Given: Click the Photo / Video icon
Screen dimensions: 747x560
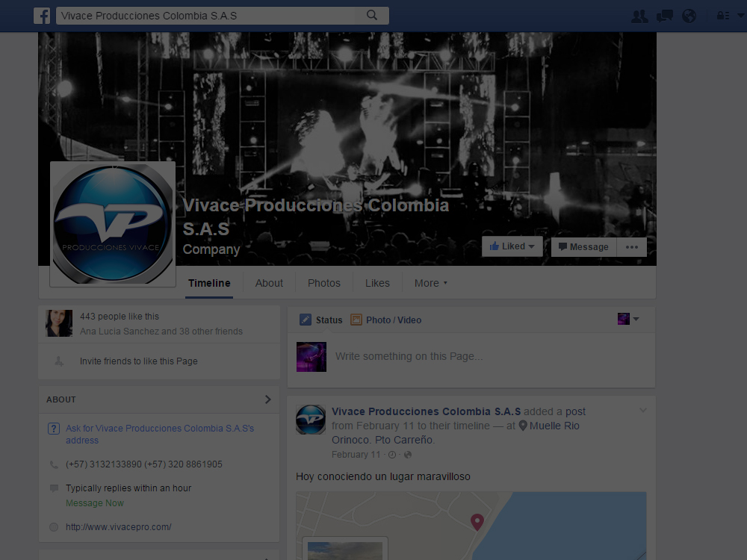Looking at the screenshot, I should click(356, 320).
